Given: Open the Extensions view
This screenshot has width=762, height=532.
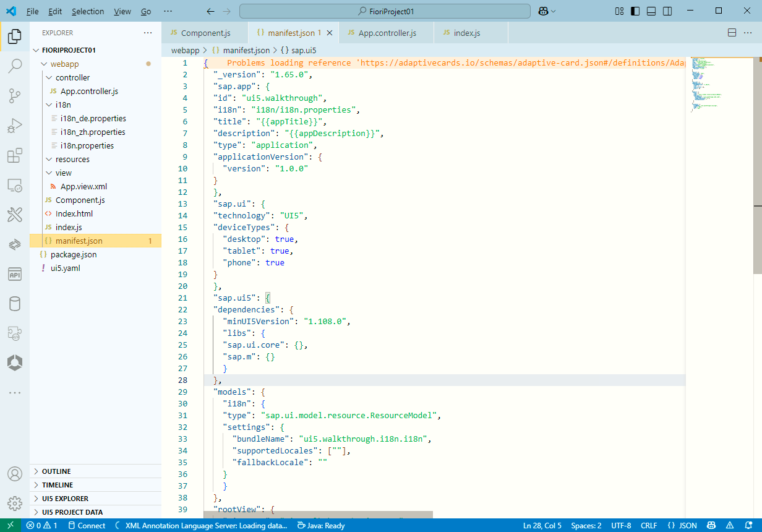Looking at the screenshot, I should coord(15,155).
